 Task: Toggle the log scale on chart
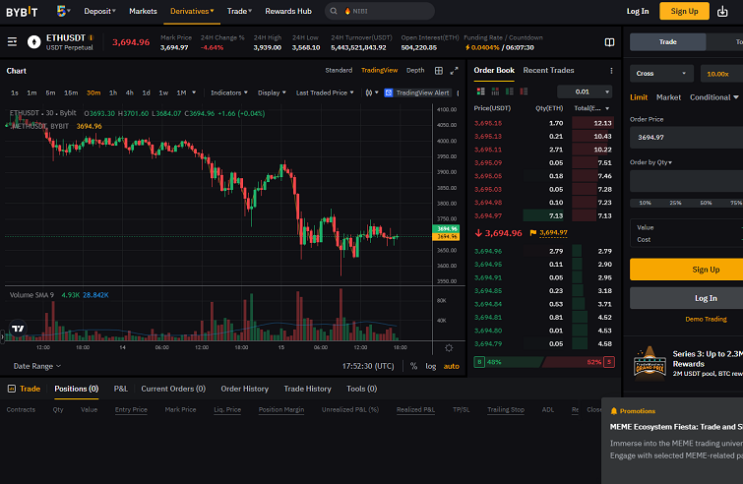(x=431, y=366)
